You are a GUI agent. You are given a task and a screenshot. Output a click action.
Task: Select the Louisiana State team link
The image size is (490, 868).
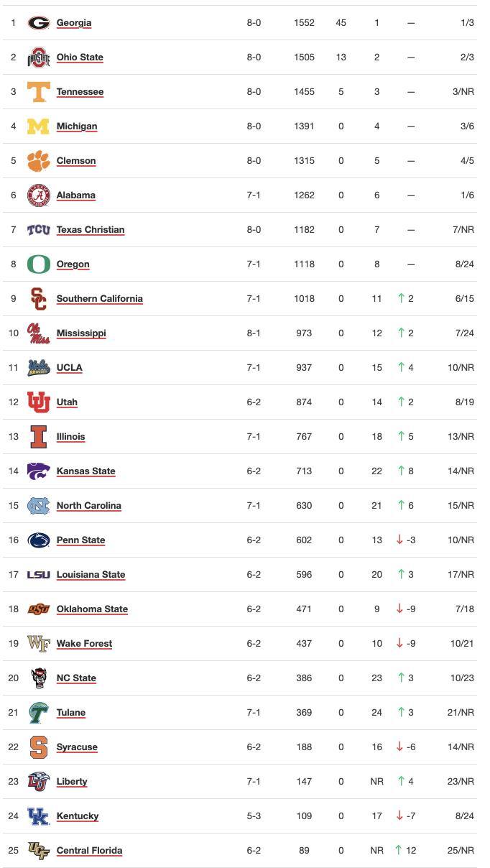pyautogui.click(x=91, y=575)
